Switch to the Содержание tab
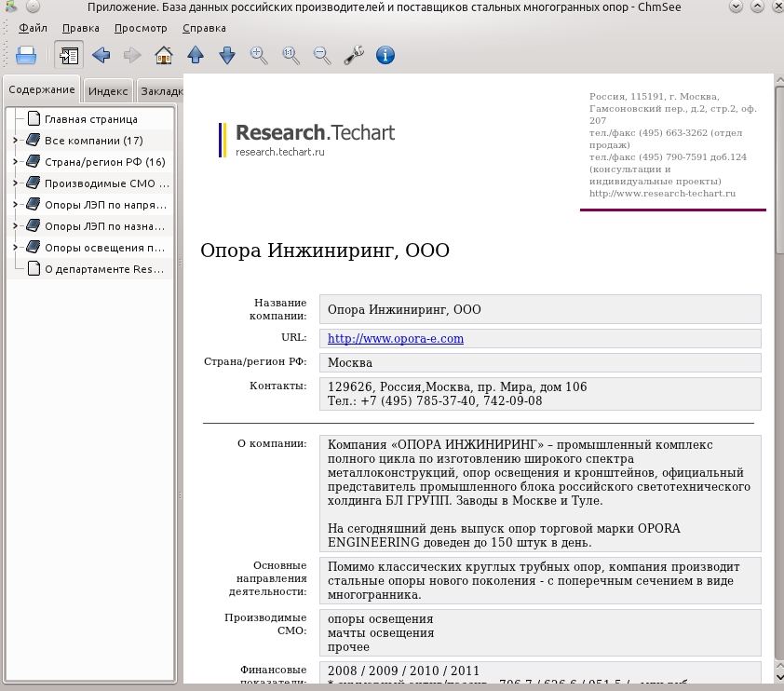 coord(42,89)
